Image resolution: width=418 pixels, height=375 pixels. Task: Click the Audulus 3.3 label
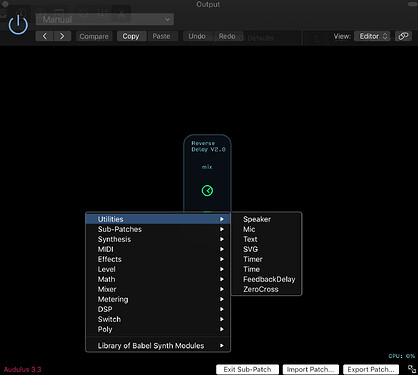click(23, 369)
